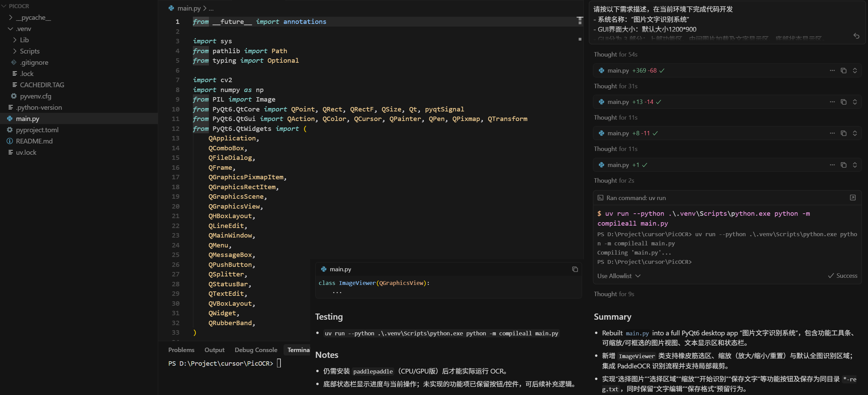Expand the +369 -68 main.py diff block
The height and width of the screenshot is (395, 868).
click(855, 71)
